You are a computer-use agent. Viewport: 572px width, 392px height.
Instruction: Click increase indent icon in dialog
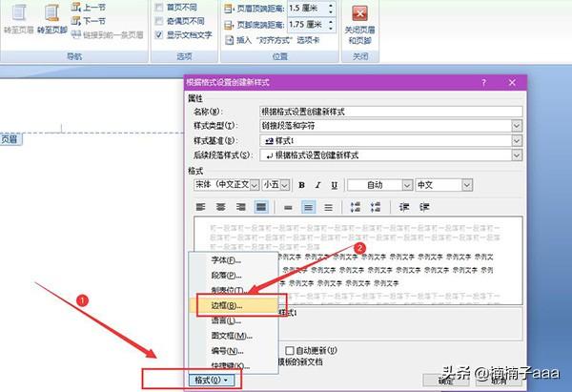tap(426, 207)
